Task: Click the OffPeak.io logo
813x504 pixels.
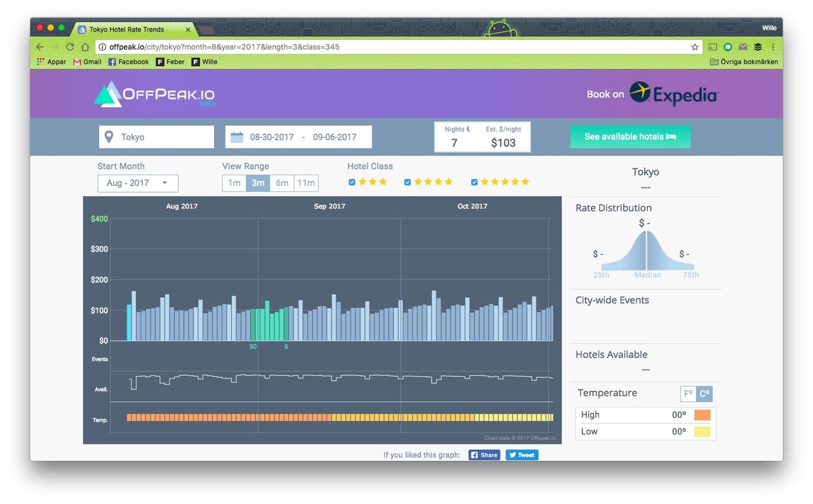Action: (154, 94)
